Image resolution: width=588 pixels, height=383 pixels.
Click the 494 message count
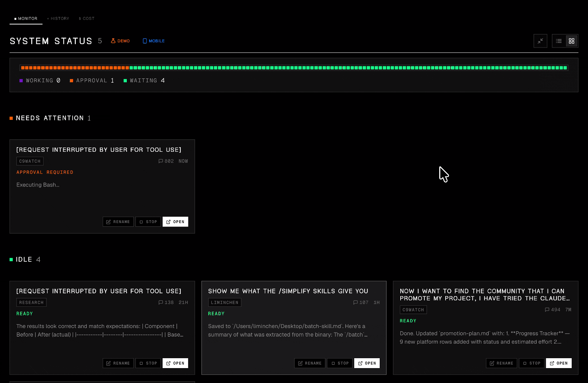(x=553, y=310)
